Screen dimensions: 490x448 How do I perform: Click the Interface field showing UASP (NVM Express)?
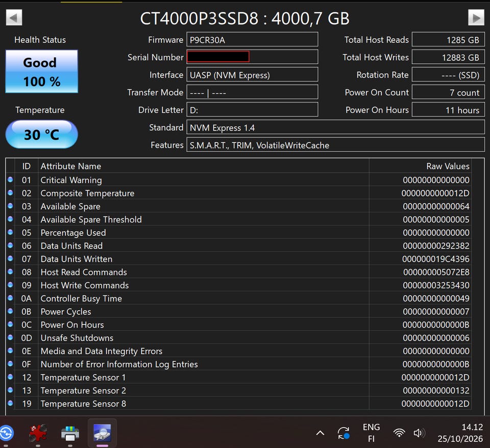coord(252,74)
